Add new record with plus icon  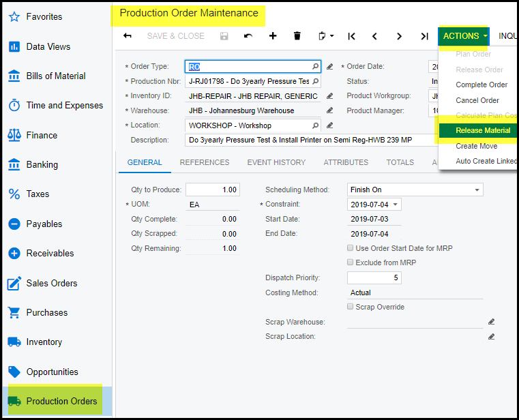(273, 36)
